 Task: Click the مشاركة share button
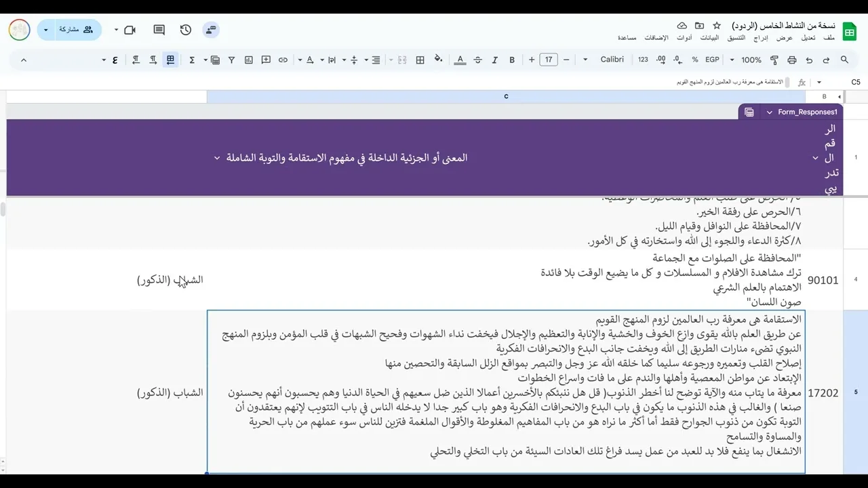click(79, 30)
